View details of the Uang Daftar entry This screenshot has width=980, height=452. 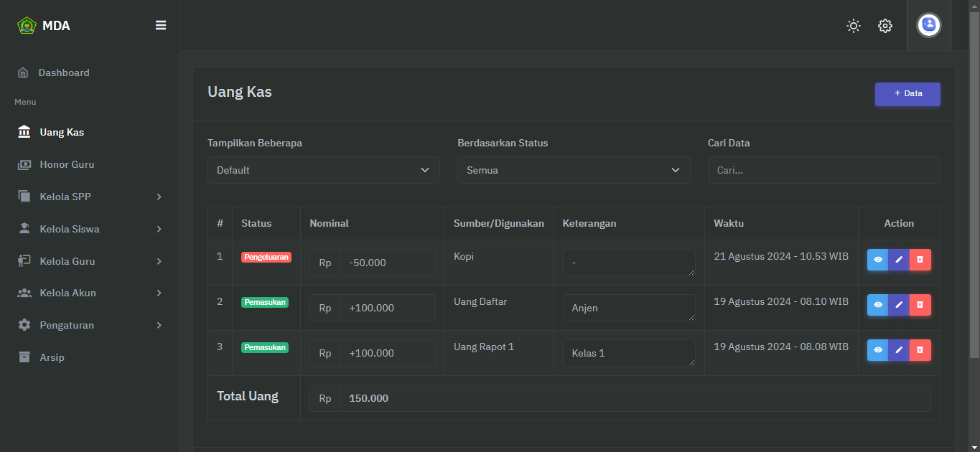[877, 305]
